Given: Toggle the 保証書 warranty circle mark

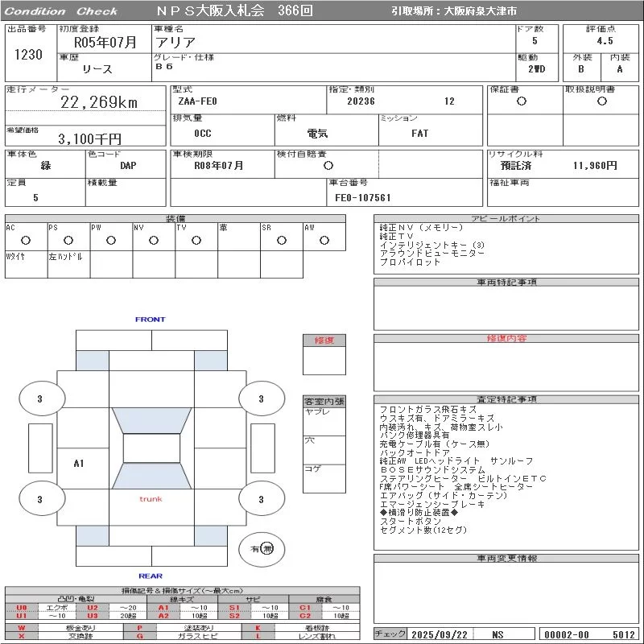Looking at the screenshot, I should click(522, 101).
